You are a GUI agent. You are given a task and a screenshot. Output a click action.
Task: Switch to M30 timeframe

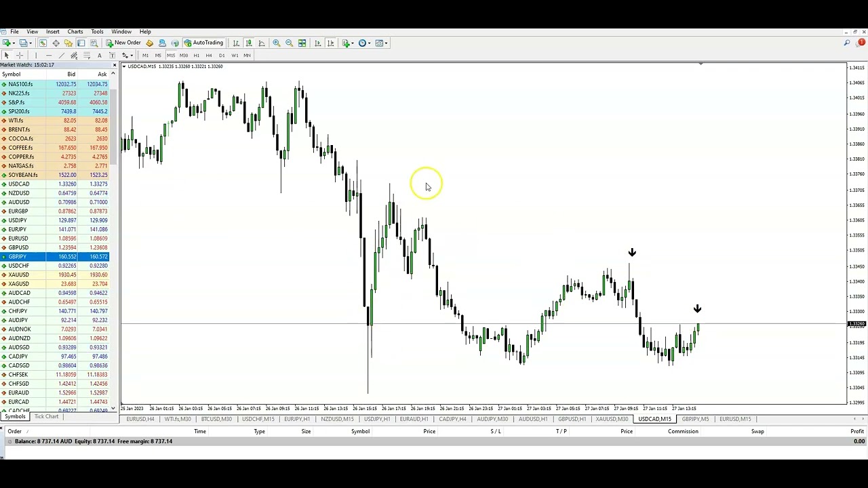click(x=184, y=56)
